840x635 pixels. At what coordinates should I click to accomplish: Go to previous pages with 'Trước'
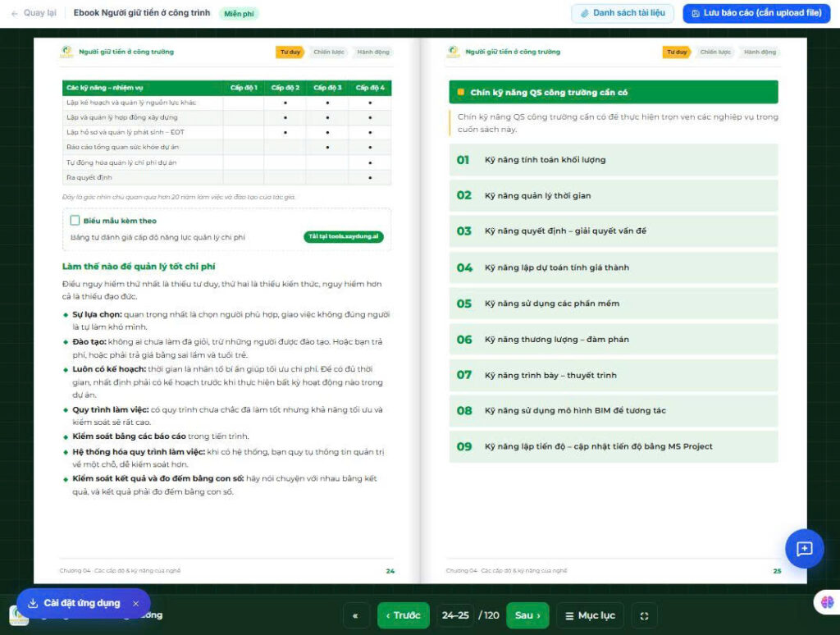pos(404,615)
